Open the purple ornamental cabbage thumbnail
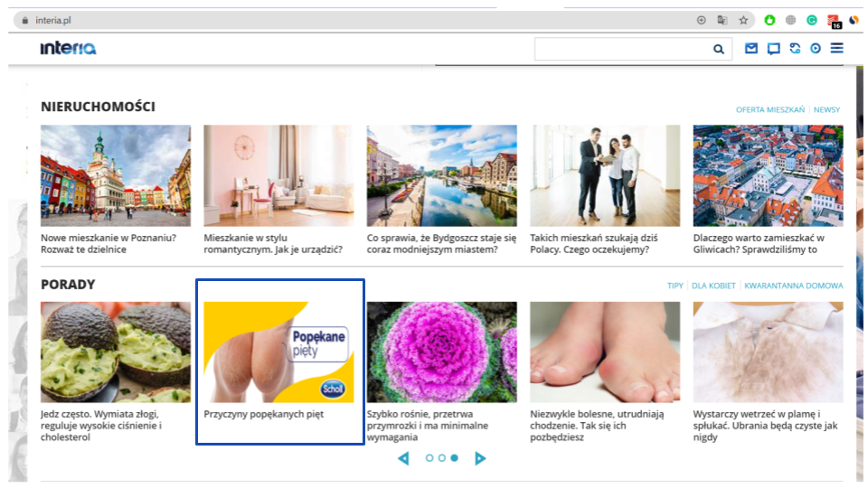868x488 pixels. (x=442, y=352)
